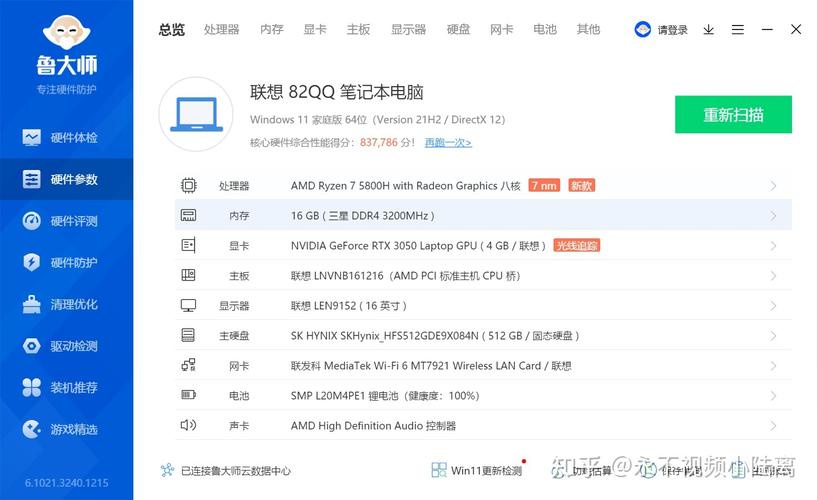Click the 声卡 speaker icon

(x=189, y=425)
